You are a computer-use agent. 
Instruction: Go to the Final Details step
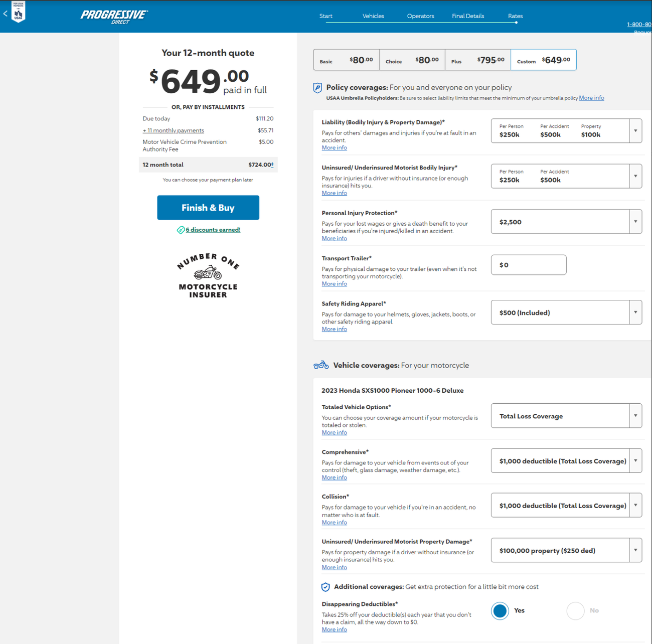click(x=468, y=16)
